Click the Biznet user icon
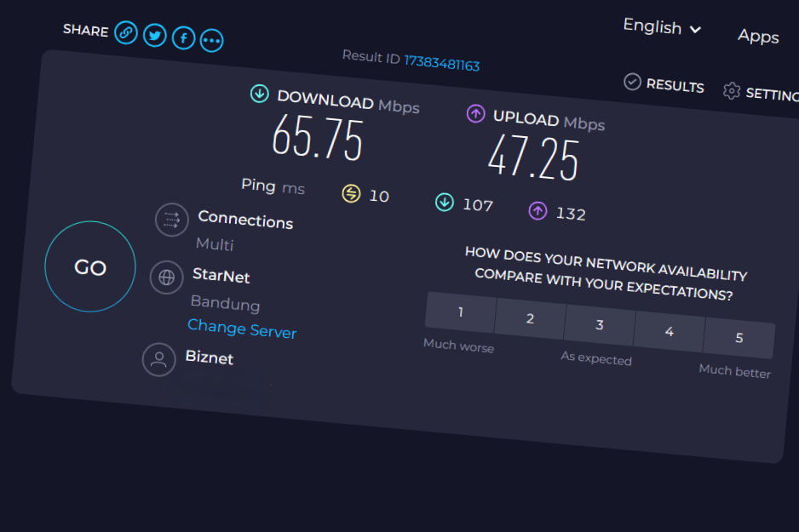799x532 pixels. [x=158, y=358]
